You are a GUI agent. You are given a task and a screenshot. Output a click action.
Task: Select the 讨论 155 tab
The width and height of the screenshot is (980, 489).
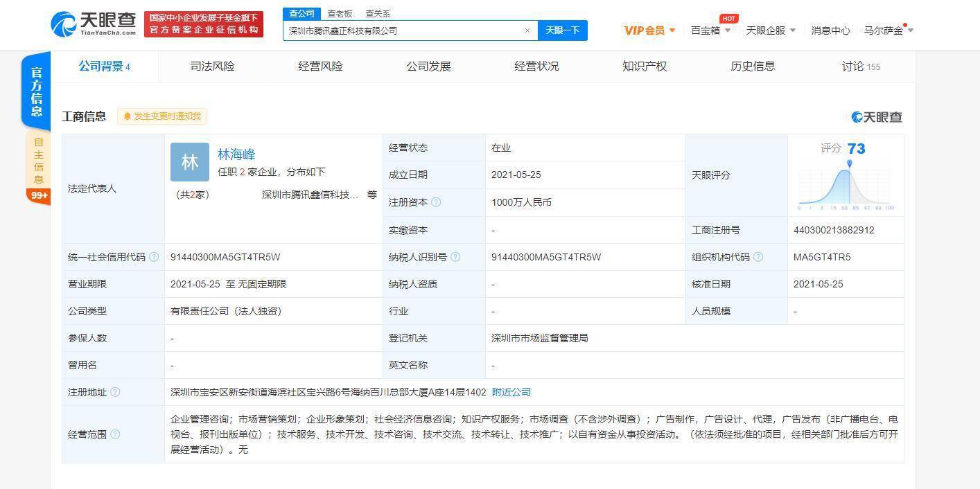[861, 66]
